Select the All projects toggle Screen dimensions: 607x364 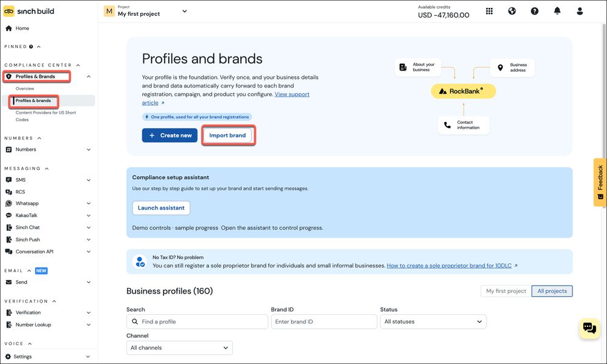click(552, 291)
